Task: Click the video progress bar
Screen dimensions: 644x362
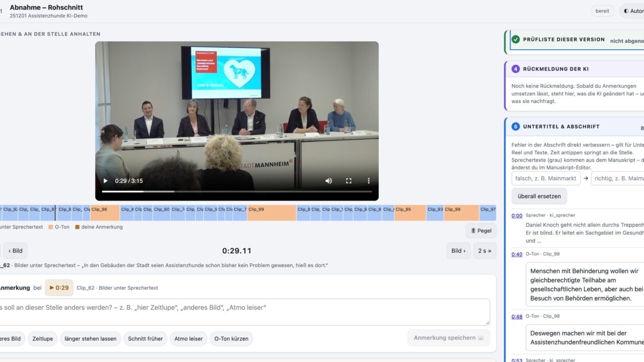Action: point(237,191)
